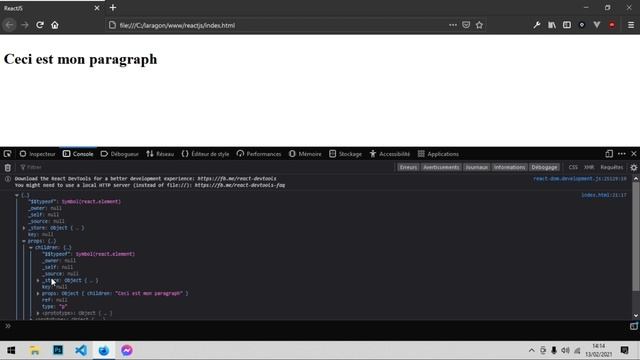640x360 pixels.
Task: Open Photoshop from taskbar
Action: (x=58, y=350)
